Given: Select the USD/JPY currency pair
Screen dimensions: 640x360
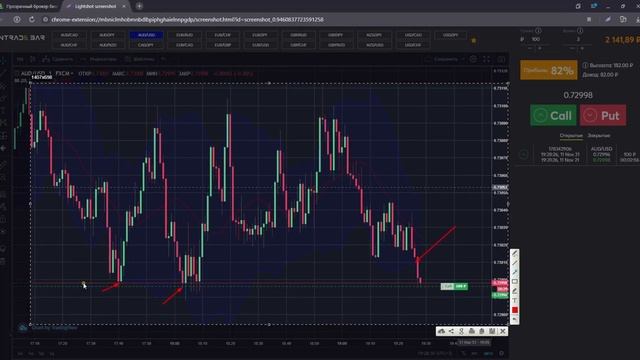Looking at the screenshot, I should tap(450, 35).
